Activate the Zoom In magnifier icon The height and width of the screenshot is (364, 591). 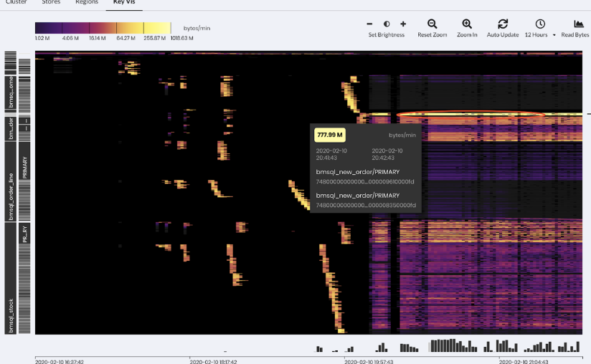pos(467,24)
